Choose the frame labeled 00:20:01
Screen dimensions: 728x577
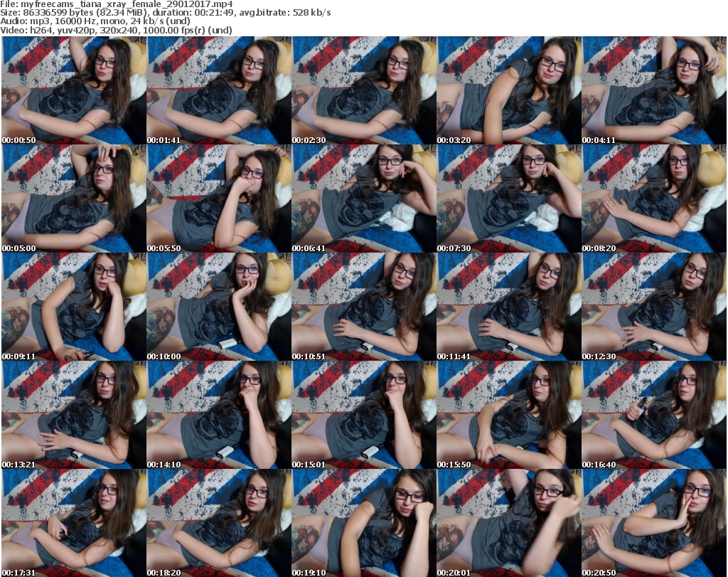pos(509,523)
